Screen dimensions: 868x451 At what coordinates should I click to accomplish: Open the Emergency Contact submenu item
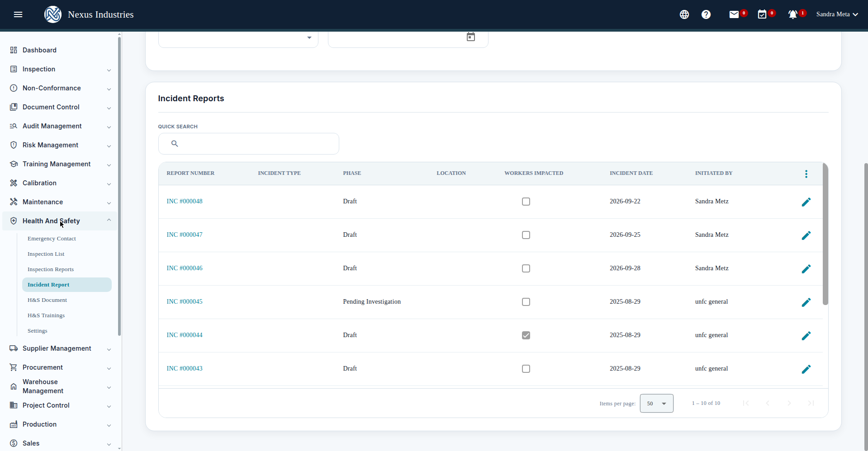tap(52, 239)
